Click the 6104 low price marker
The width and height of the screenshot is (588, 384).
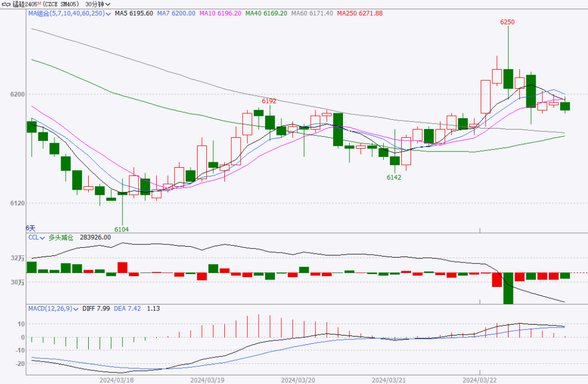pyautogui.click(x=121, y=229)
